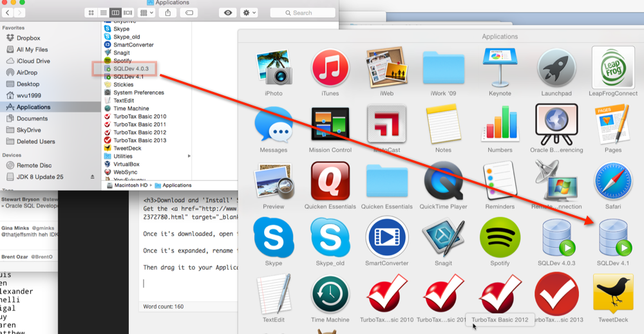The height and width of the screenshot is (334, 644).
Task: Click Finder Quick Look eye button
Action: coord(227,13)
